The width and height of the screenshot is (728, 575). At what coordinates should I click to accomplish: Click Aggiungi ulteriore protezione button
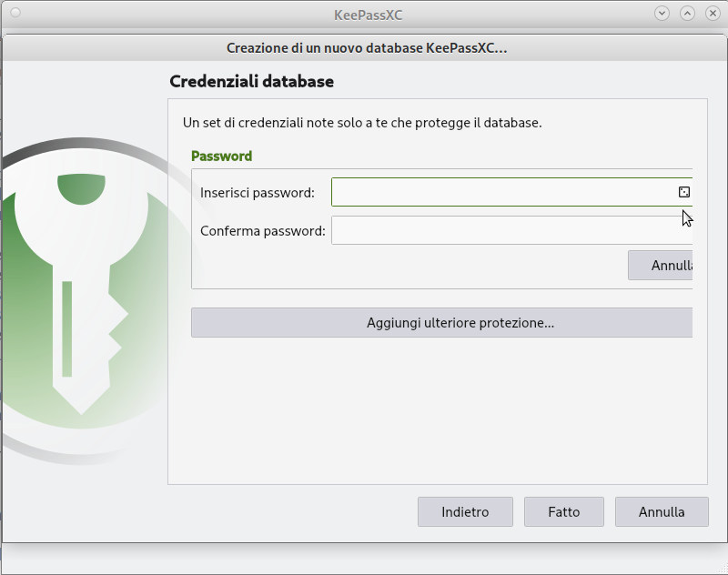(x=441, y=323)
